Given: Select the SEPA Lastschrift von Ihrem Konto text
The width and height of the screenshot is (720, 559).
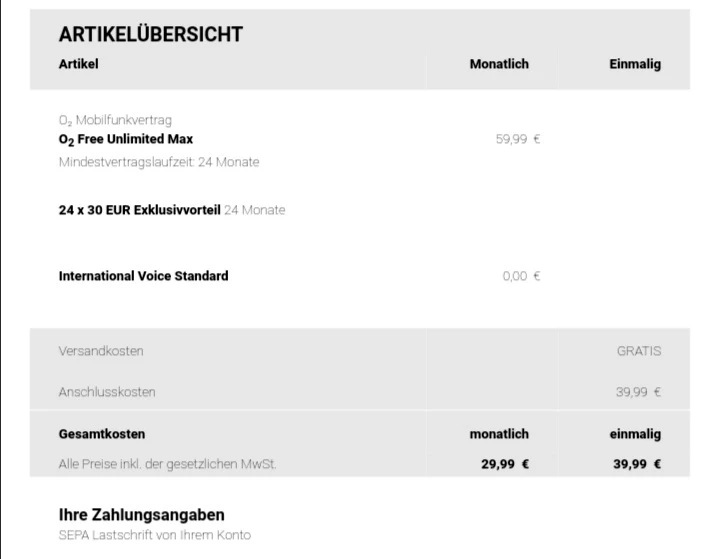Looking at the screenshot, I should pos(154,535).
